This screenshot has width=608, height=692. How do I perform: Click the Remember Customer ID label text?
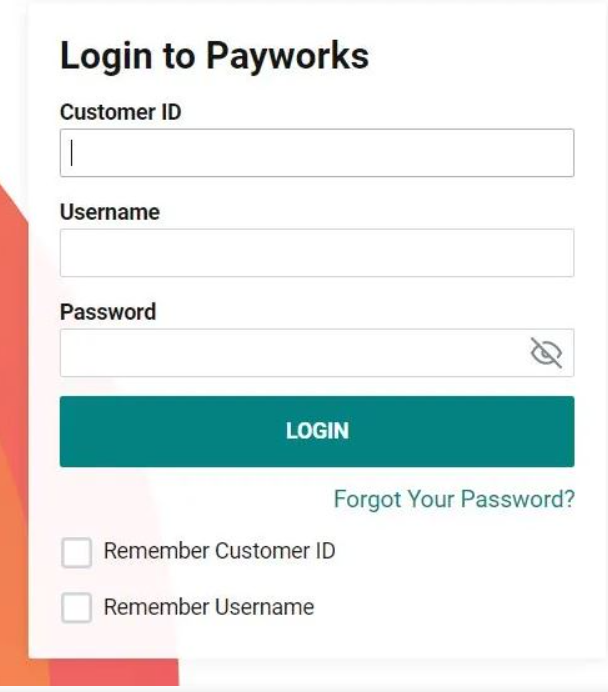pos(219,551)
